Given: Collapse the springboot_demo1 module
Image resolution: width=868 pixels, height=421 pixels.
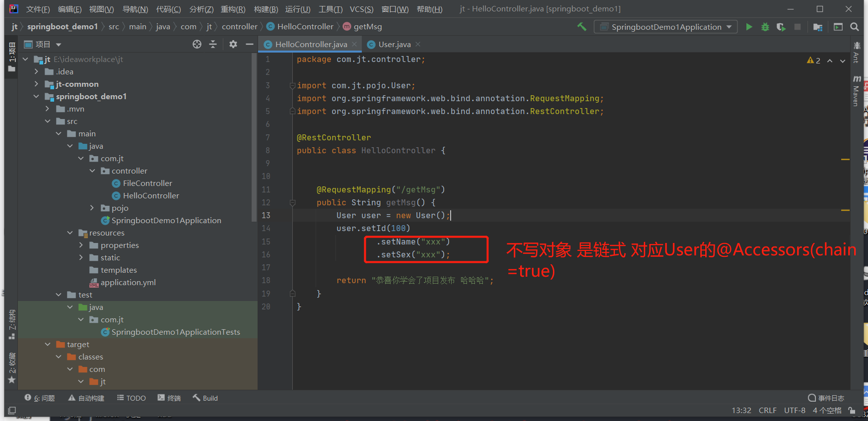Looking at the screenshot, I should [x=36, y=97].
